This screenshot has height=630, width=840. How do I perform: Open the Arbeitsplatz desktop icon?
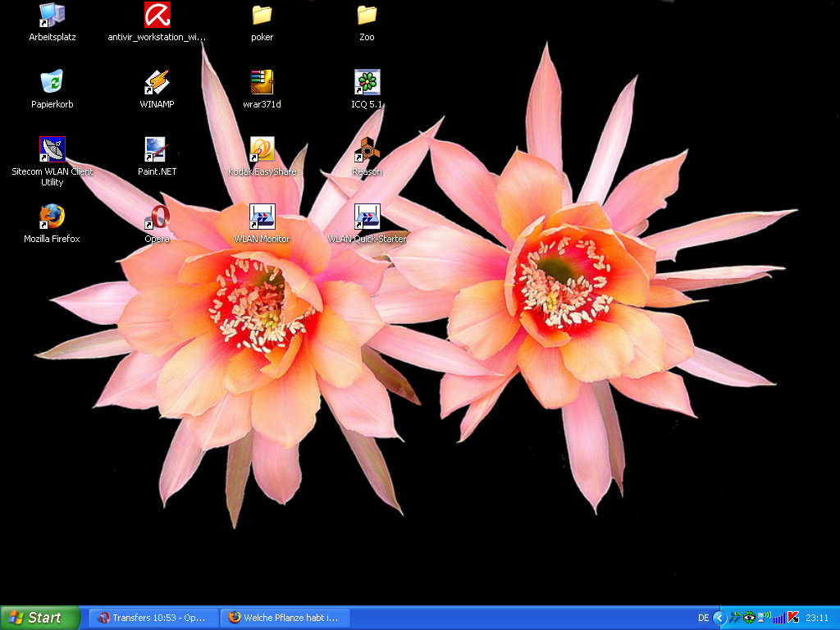click(x=52, y=15)
